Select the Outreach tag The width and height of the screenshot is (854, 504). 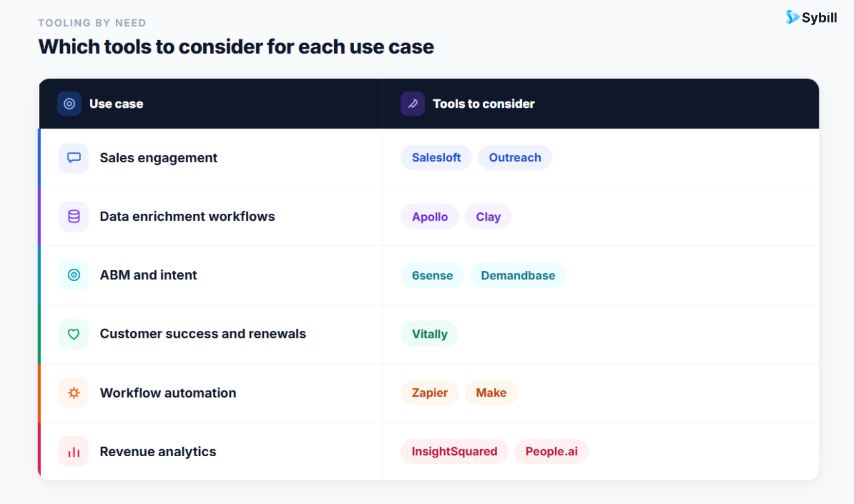[515, 158]
